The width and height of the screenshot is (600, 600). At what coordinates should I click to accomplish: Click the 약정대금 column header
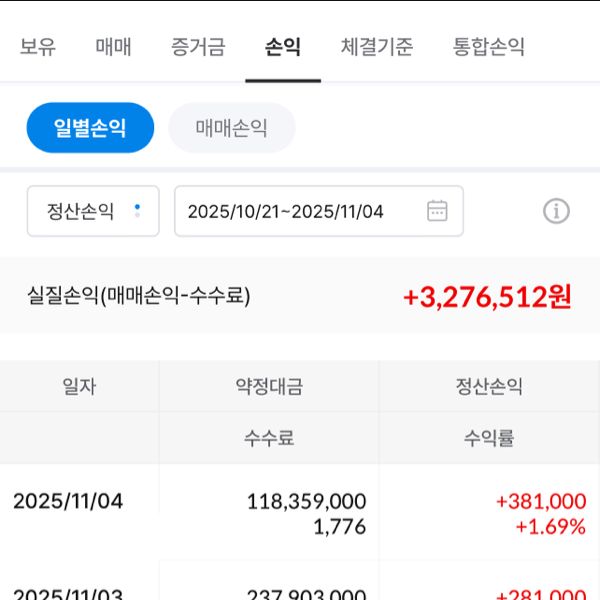[269, 387]
